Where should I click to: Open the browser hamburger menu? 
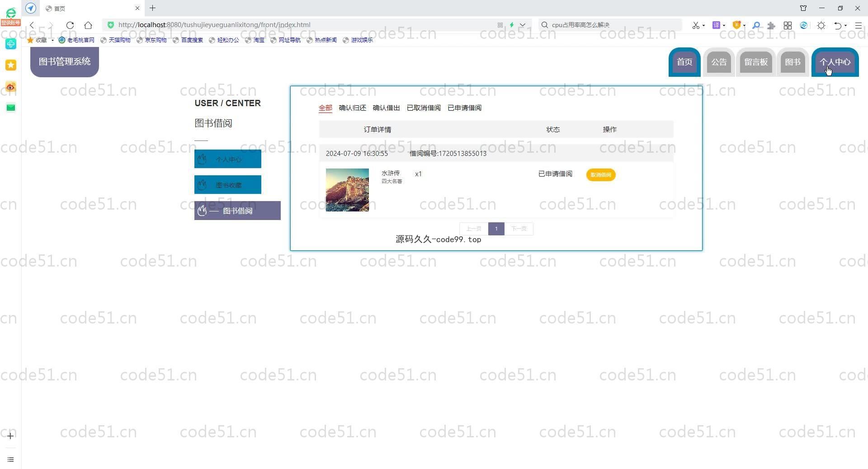click(x=858, y=25)
